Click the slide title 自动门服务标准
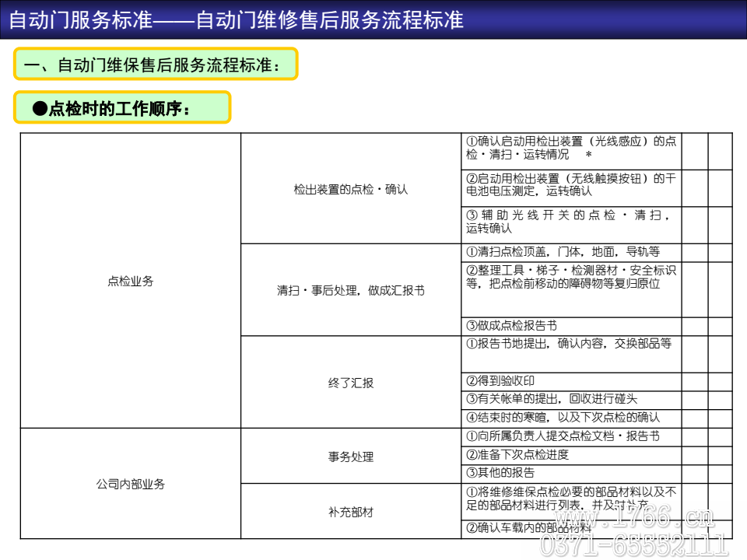 tap(236, 19)
